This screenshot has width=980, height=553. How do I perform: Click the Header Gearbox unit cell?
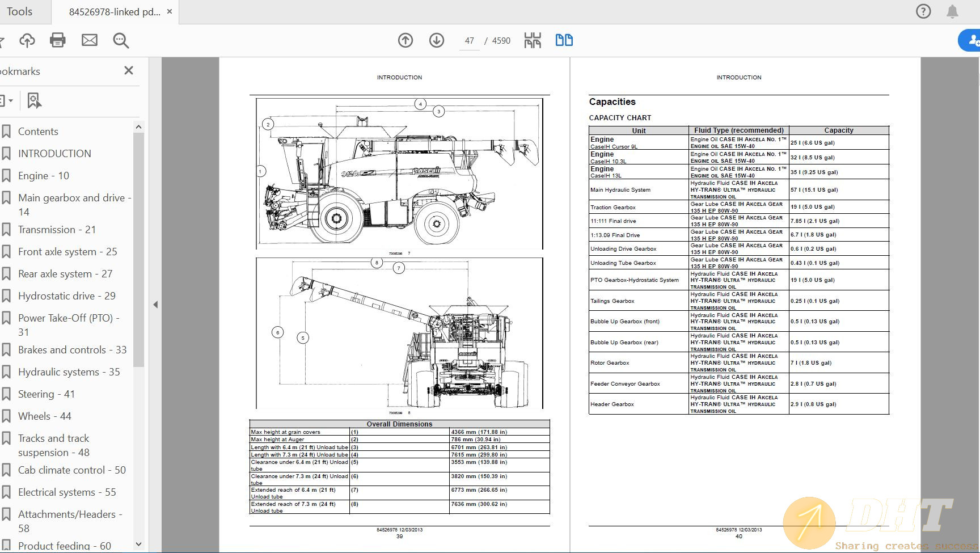coord(639,404)
